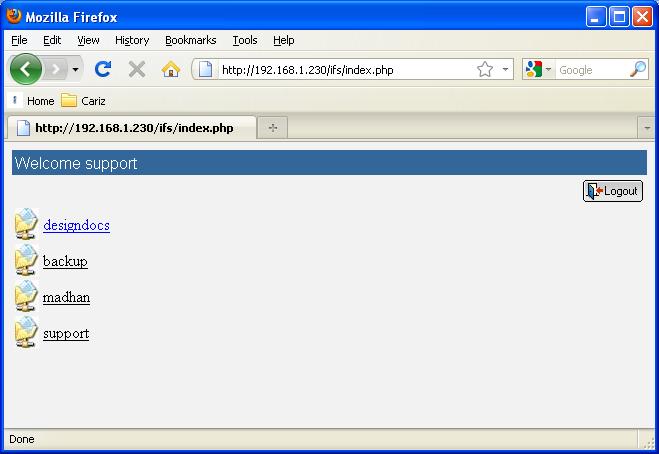Open the back/forward history dropdown arrow
The height and width of the screenshot is (454, 659).
click(75, 69)
